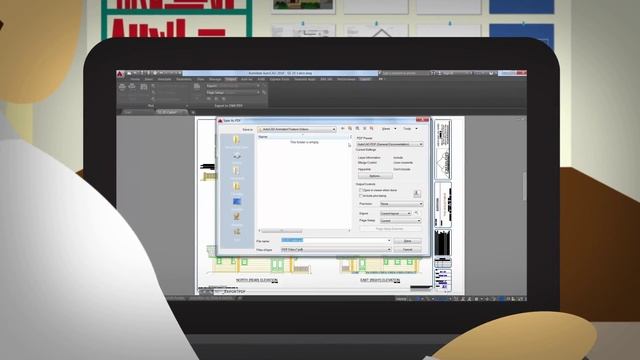Image resolution: width=640 pixels, height=360 pixels.
Task: Open the Export Current layout dropdown
Action: pos(395,213)
